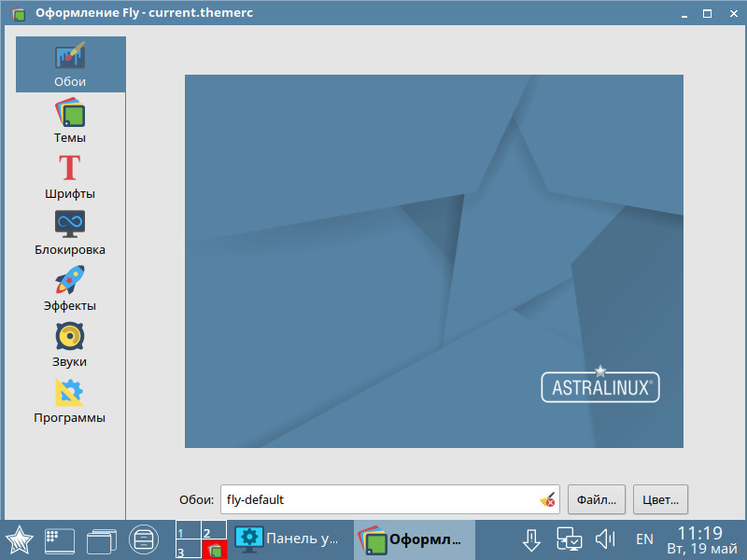Click the Файл... button

[x=597, y=499]
